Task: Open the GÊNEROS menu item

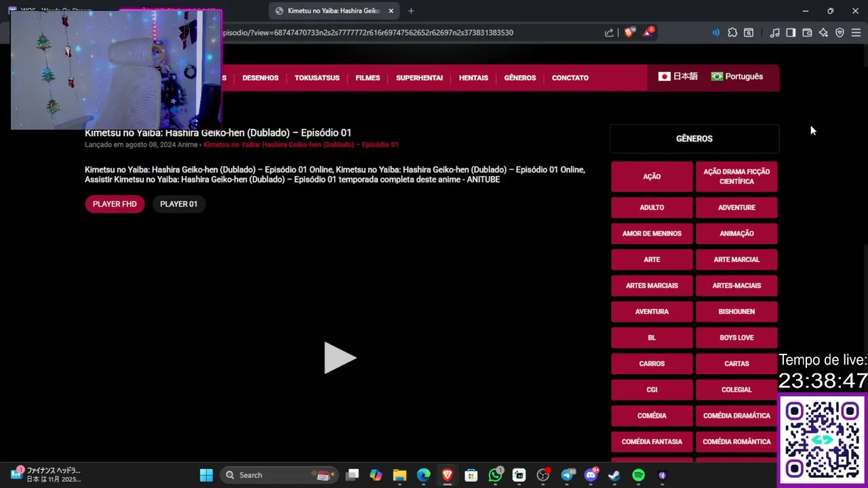Action: 520,78
